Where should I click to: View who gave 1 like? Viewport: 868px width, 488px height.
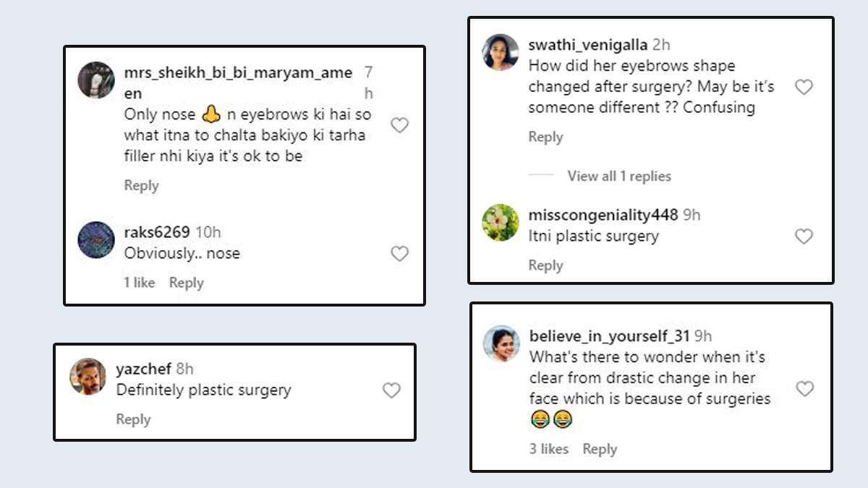(140, 283)
